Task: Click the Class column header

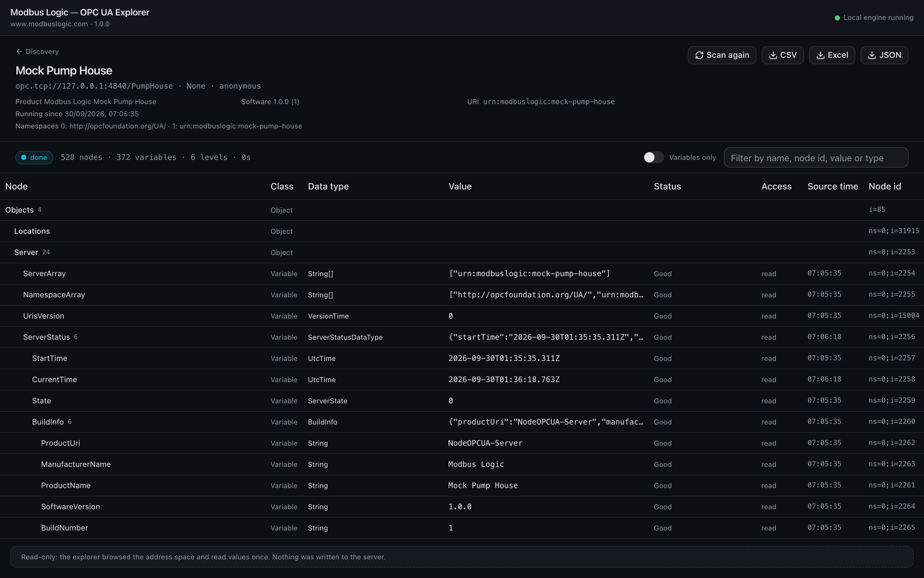Action: tap(282, 187)
